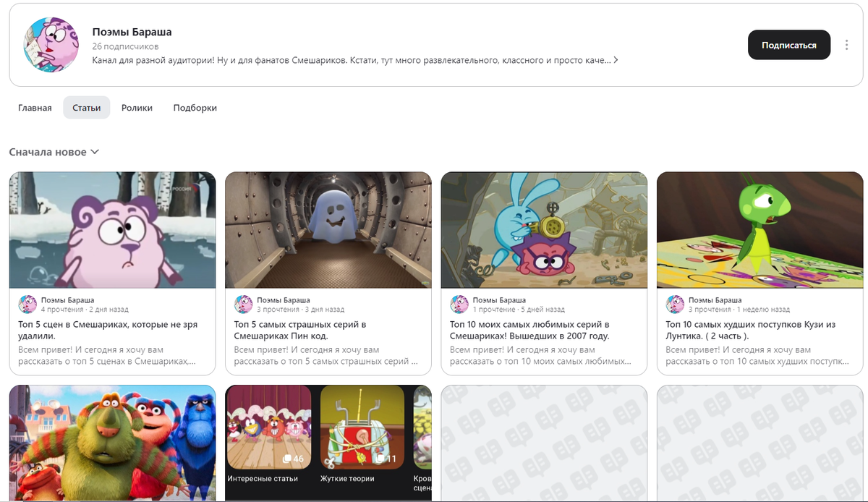The width and height of the screenshot is (868, 502).
Task: Click the 1 прочтение · 5 дней назад text
Action: 519,310
